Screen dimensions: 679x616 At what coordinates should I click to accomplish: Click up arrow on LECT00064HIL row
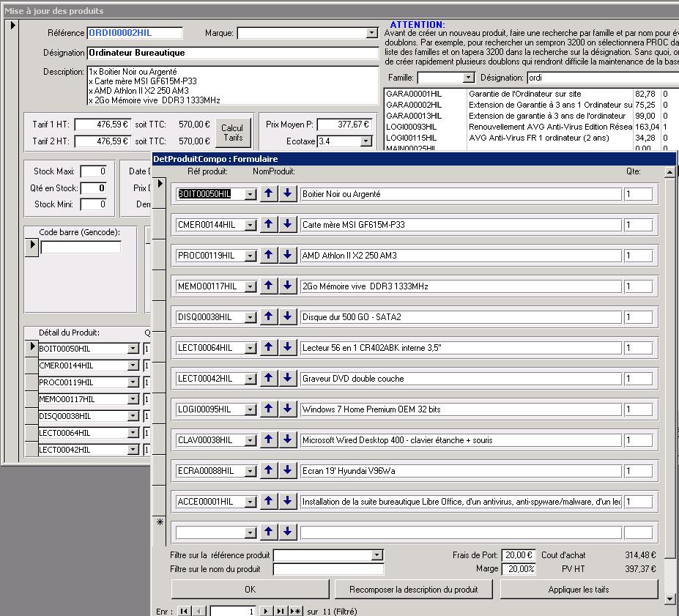pos(269,347)
